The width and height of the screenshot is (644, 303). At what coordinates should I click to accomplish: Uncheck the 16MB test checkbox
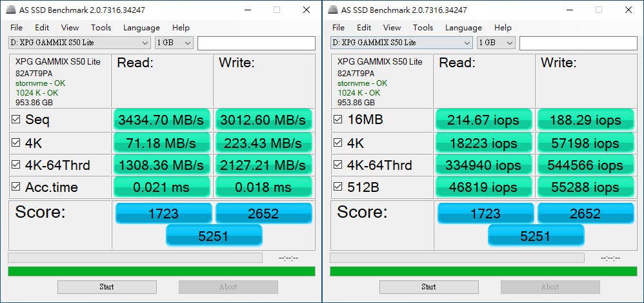tap(338, 120)
